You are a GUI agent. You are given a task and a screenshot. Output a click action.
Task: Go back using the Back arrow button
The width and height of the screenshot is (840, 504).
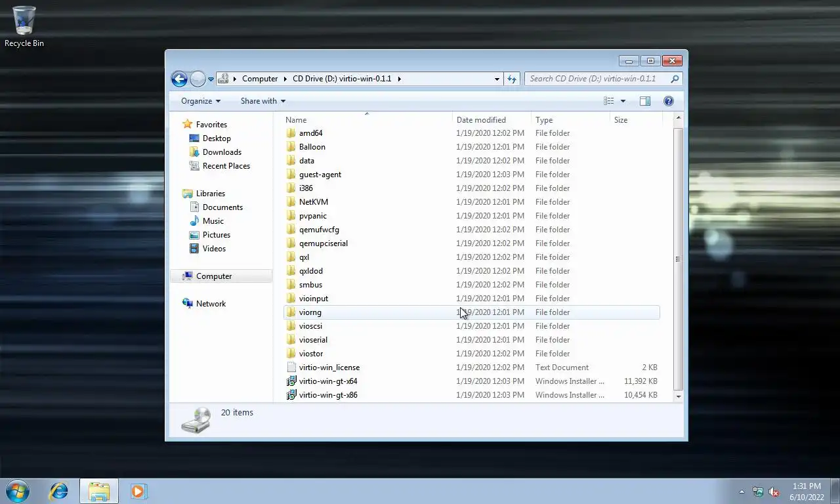(179, 79)
